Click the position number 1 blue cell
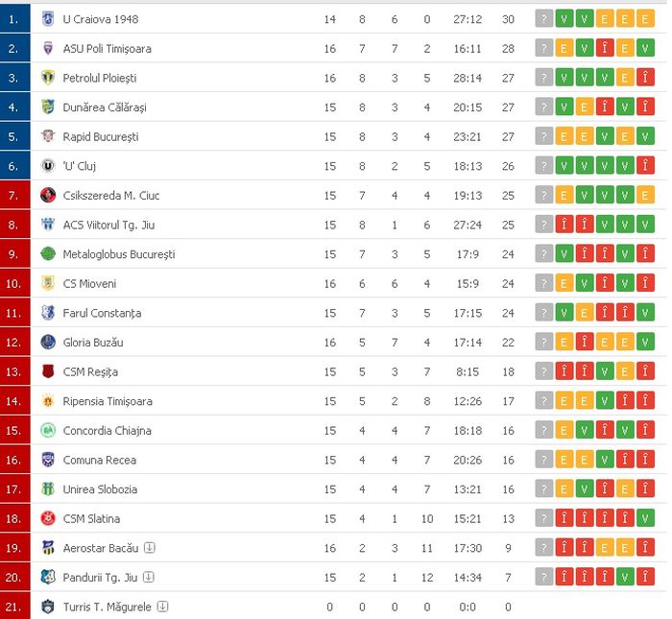 15,19
